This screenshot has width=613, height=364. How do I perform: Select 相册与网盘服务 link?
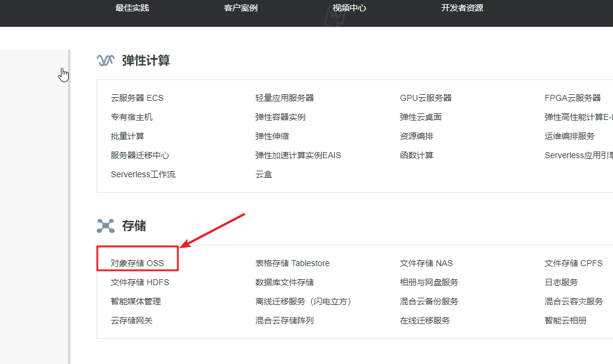pyautogui.click(x=429, y=283)
